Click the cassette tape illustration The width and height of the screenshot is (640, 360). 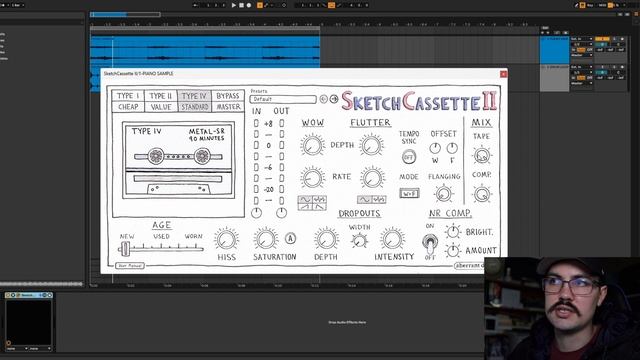pos(179,160)
